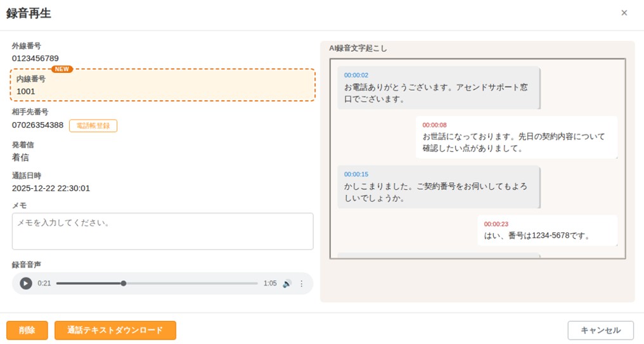Click the 録音再生 dialog title
Viewport: 644px width, 344px height.
(29, 13)
